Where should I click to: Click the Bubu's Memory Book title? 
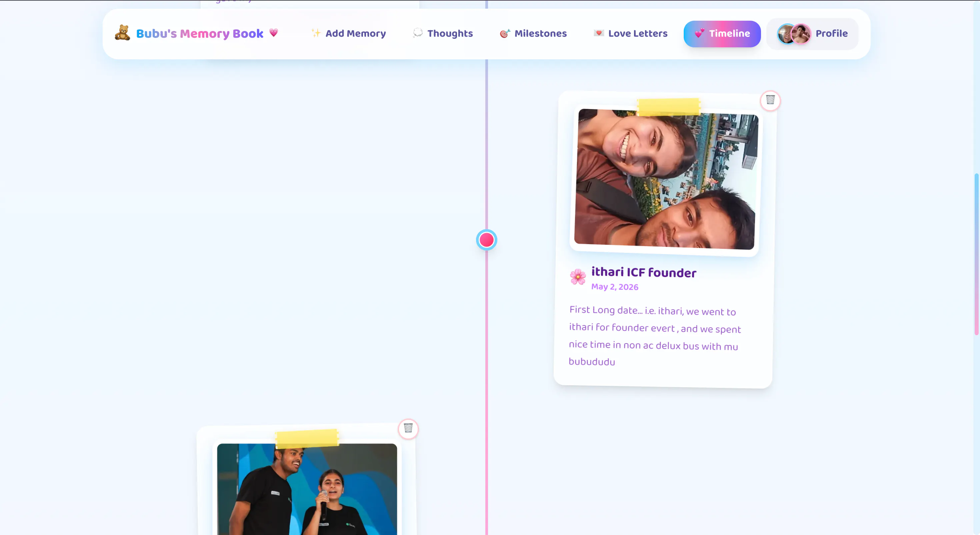pyautogui.click(x=200, y=33)
